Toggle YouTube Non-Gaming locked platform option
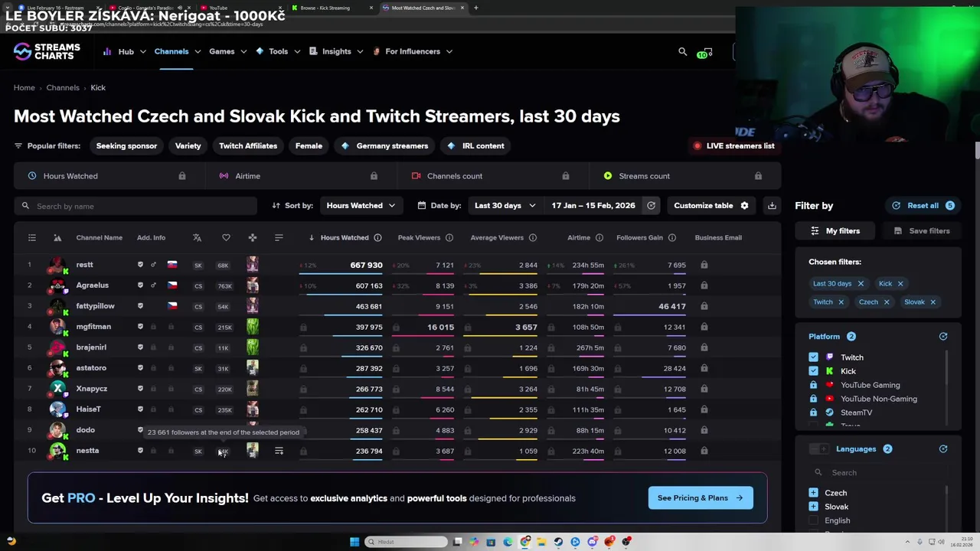Viewport: 980px width, 551px height. pyautogui.click(x=813, y=399)
